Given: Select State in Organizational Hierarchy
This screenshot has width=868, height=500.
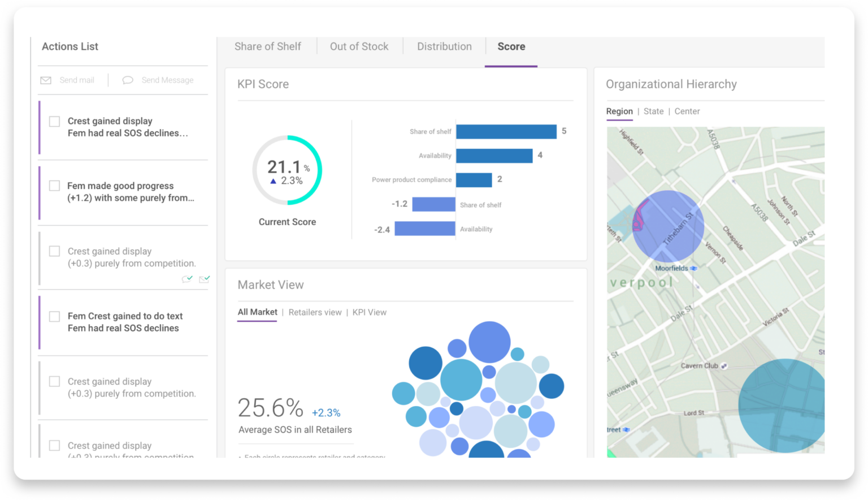Looking at the screenshot, I should point(653,111).
